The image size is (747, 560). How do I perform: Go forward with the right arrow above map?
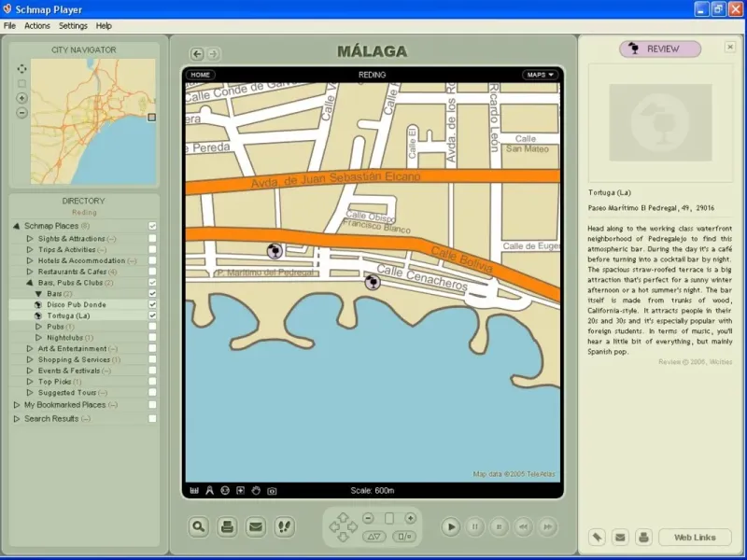point(214,54)
